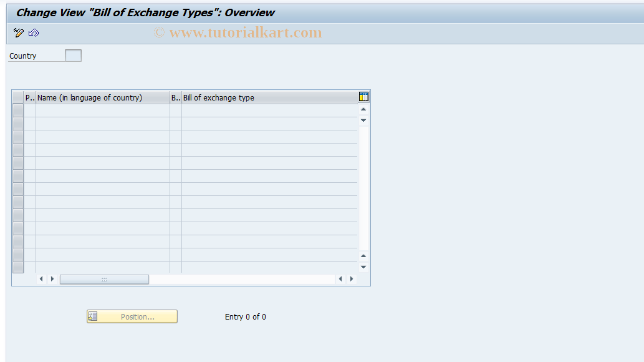Image resolution: width=644 pixels, height=362 pixels.
Task: Click the top vertical scroll down arrow
Action: click(x=363, y=120)
